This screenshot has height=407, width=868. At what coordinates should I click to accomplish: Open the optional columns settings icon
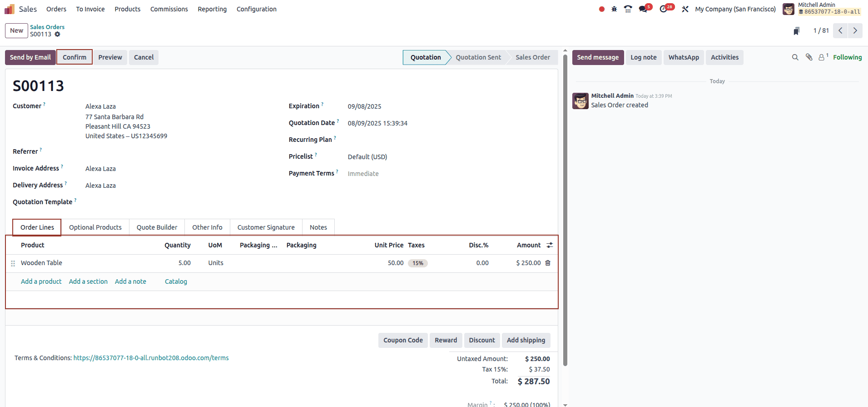[550, 245]
